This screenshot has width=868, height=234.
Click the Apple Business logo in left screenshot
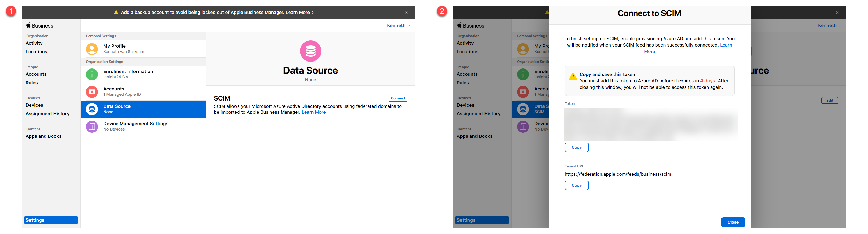click(40, 26)
